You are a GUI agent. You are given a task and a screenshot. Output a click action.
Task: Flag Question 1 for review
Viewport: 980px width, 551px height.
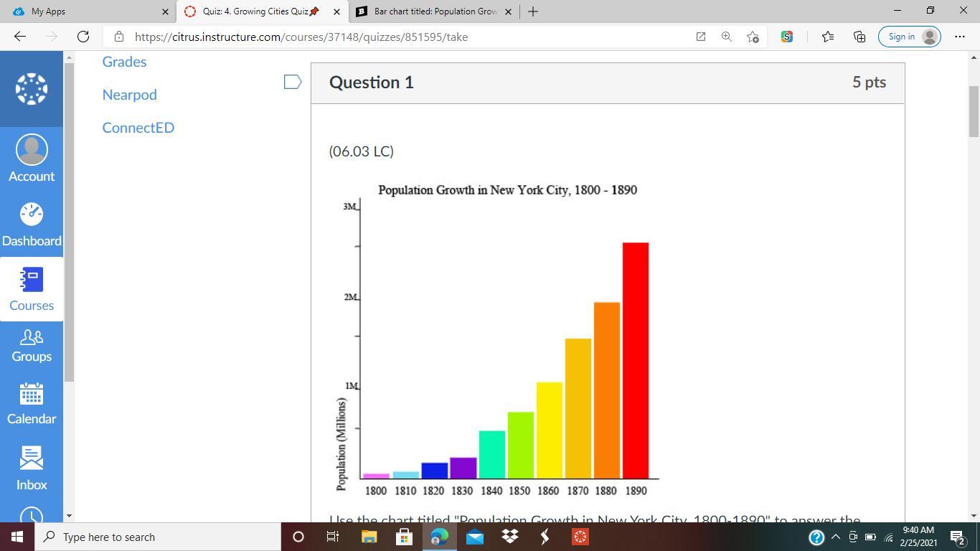pyautogui.click(x=293, y=83)
